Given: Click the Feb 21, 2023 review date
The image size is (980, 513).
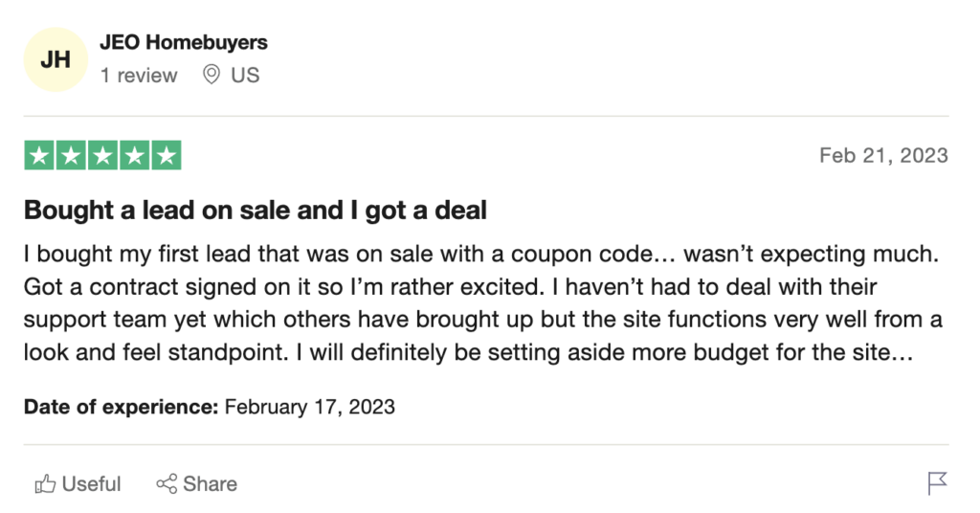Looking at the screenshot, I should click(883, 155).
